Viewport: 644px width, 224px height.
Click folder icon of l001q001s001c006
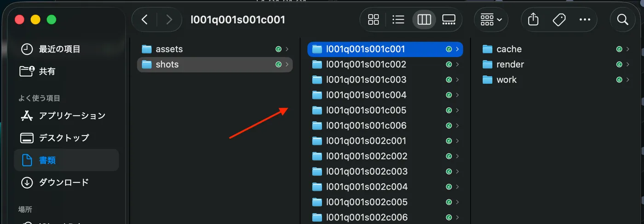[x=317, y=126]
